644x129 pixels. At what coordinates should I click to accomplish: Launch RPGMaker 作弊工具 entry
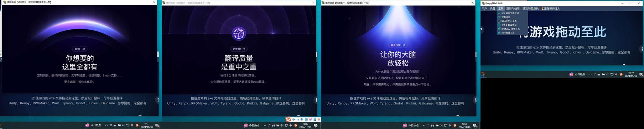coord(510,29)
